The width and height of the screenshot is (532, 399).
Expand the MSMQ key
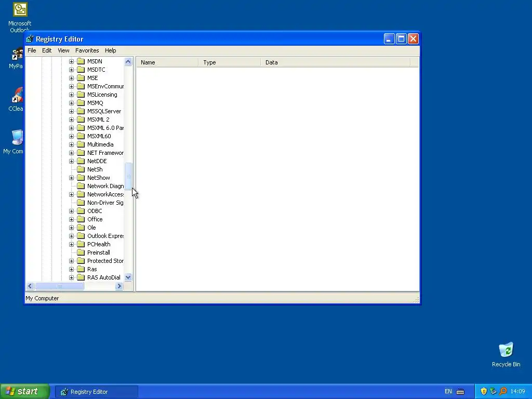pyautogui.click(x=71, y=103)
